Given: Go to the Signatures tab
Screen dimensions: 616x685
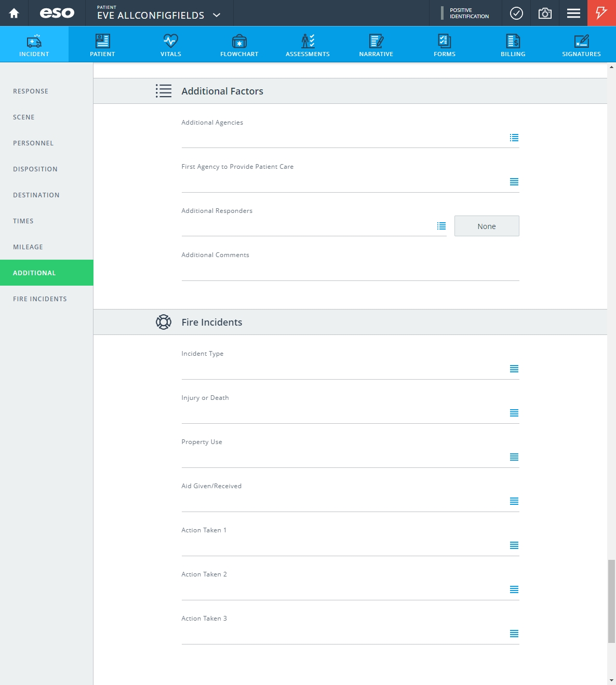Looking at the screenshot, I should pyautogui.click(x=581, y=45).
